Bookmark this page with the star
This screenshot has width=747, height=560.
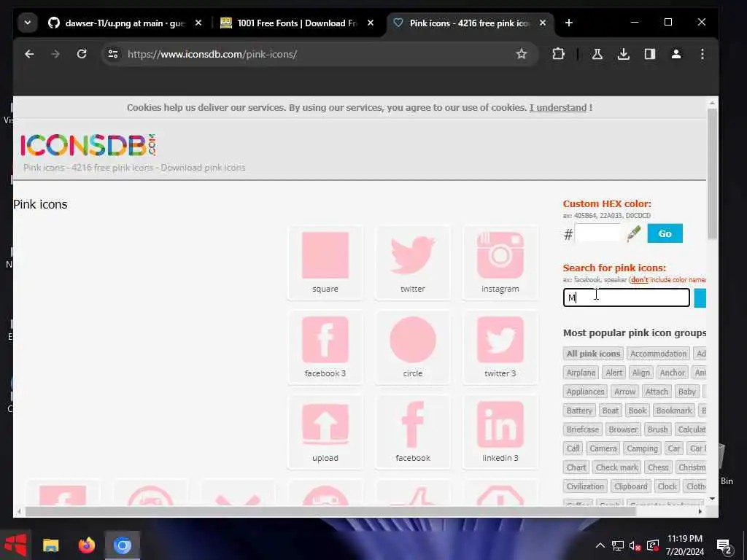(x=522, y=54)
